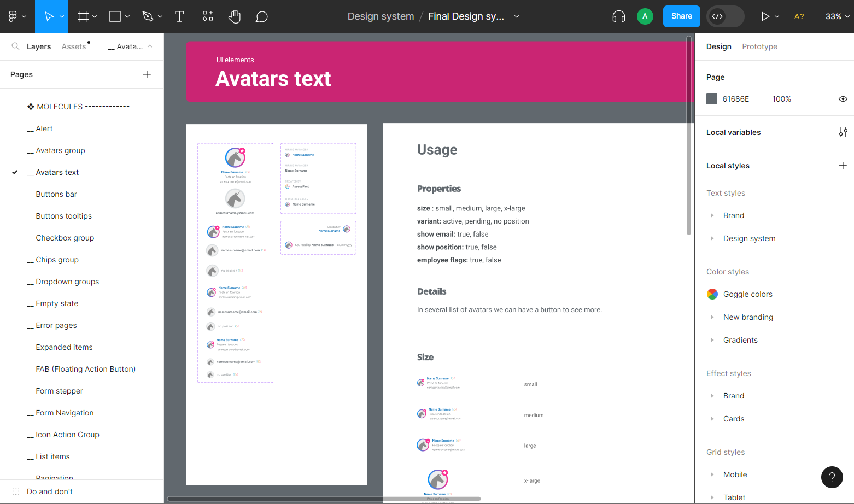Switch to the Prototype tab
This screenshot has width=854, height=504.
(x=759, y=46)
